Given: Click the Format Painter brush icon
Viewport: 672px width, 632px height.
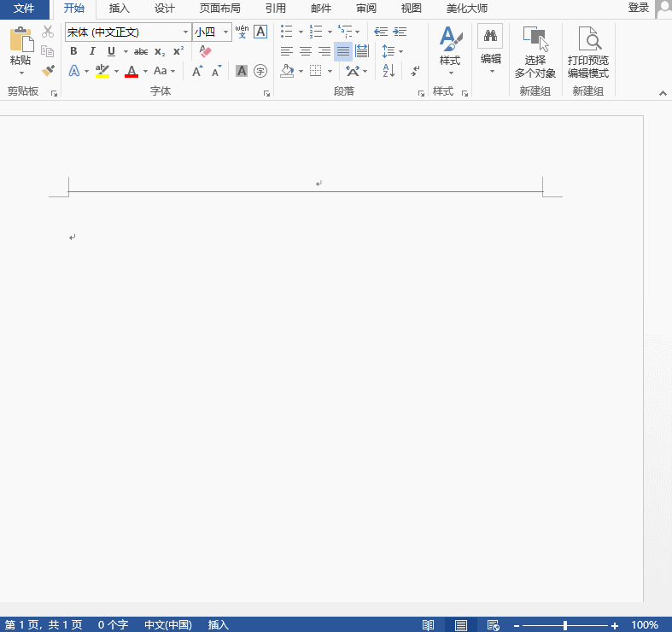Looking at the screenshot, I should (x=48, y=71).
